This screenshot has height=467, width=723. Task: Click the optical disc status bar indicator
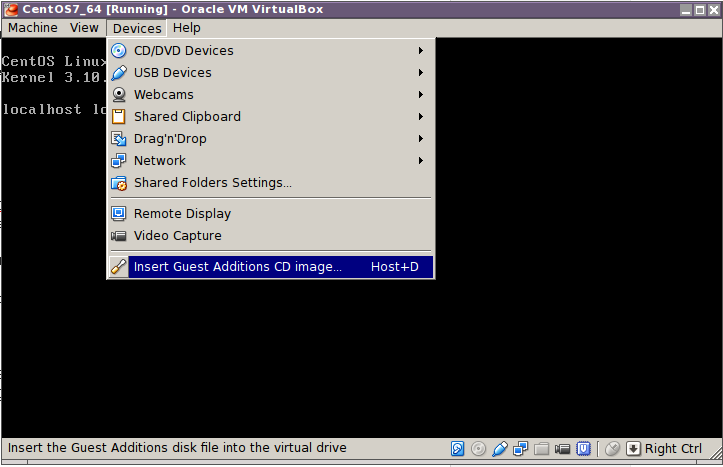(479, 449)
